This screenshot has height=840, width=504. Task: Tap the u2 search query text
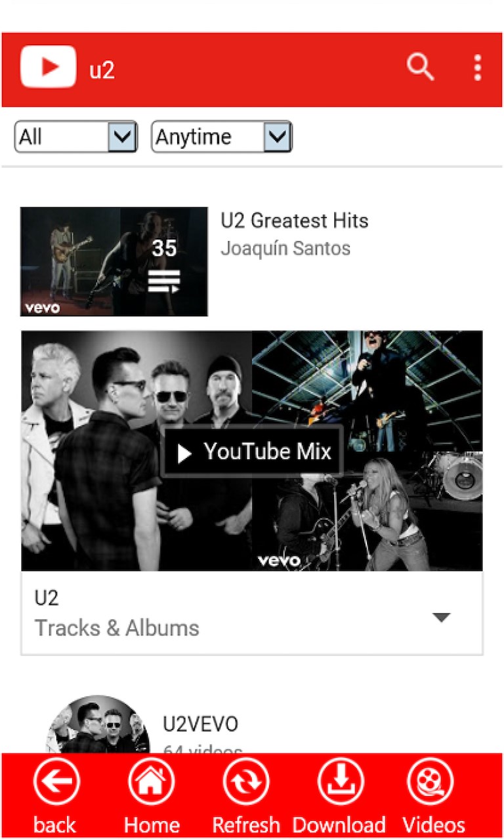[102, 70]
